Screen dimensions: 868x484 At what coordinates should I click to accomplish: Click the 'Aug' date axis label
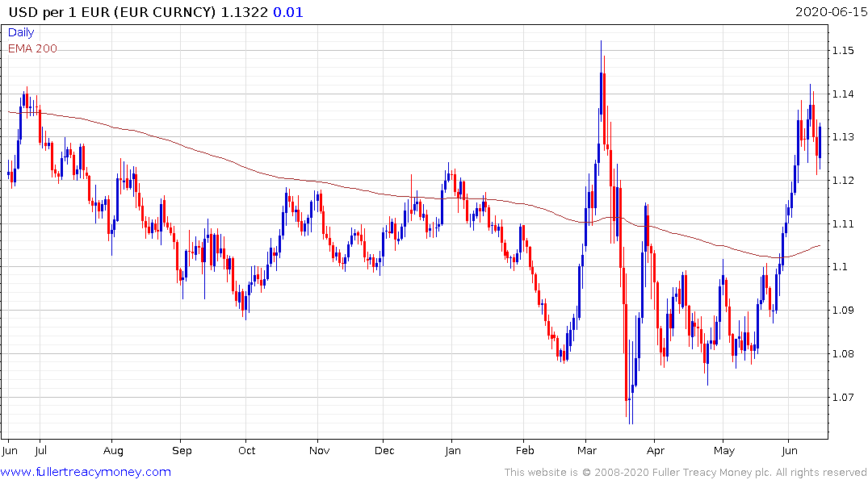[114, 451]
